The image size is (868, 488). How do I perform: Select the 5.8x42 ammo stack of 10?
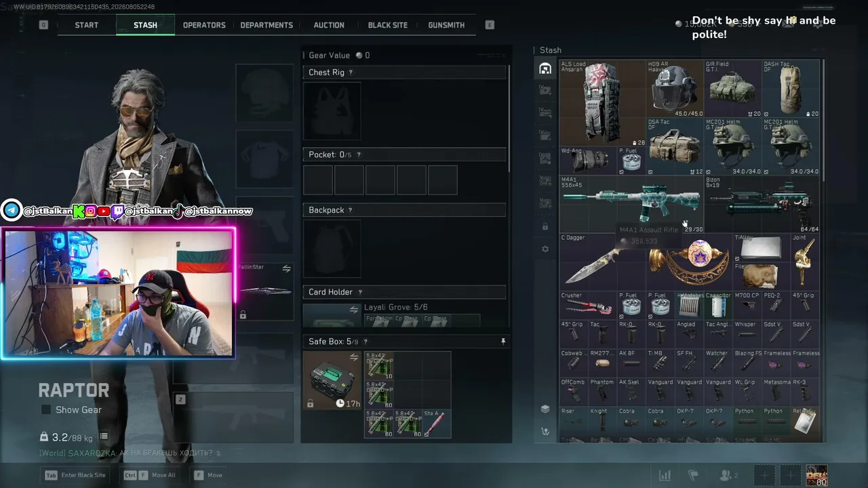pos(379,365)
